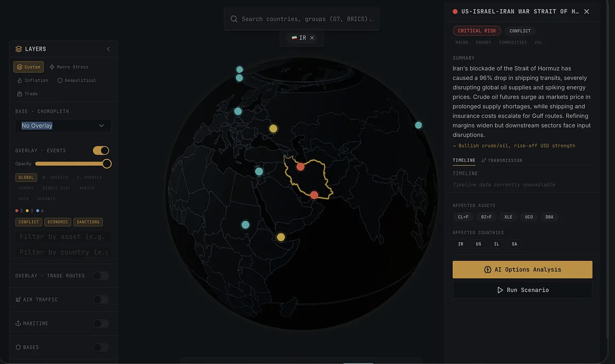Image resolution: width=615 pixels, height=364 pixels.
Task: Enable the Overlay Trade Routes switch
Action: click(x=101, y=276)
